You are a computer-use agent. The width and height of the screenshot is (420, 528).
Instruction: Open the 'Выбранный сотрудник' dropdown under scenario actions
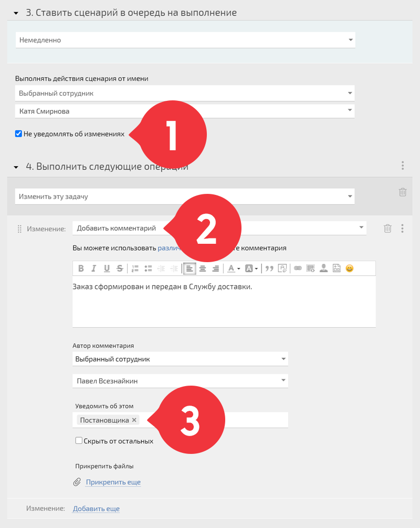(185, 94)
